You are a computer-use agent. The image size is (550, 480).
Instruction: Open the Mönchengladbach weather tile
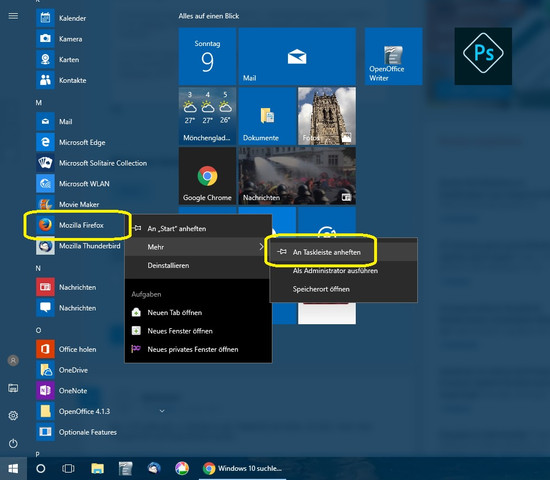pos(207,116)
